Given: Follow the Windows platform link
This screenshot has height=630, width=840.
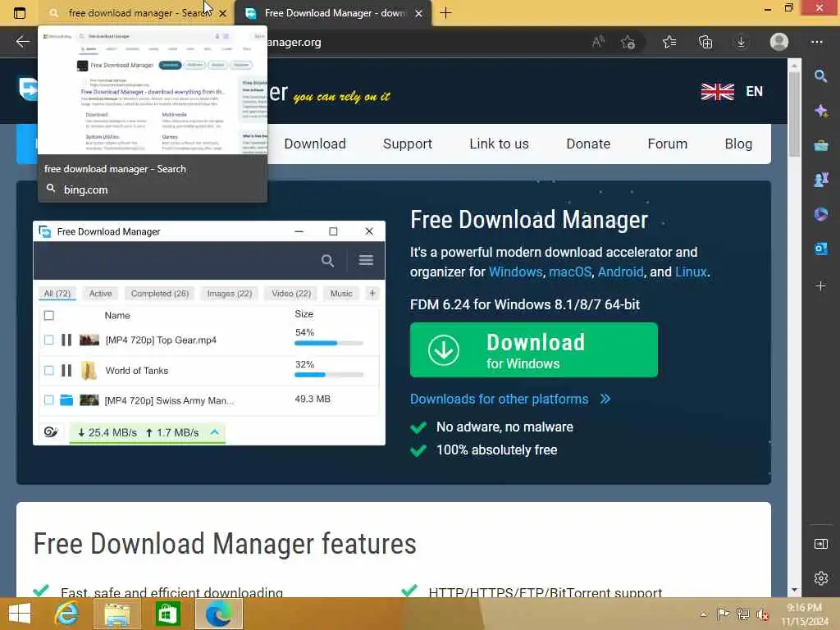Looking at the screenshot, I should pyautogui.click(x=515, y=272).
